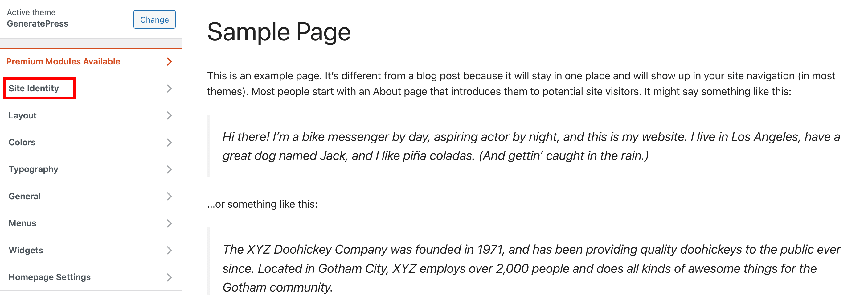Open the General settings section
This screenshot has height=295, width=868.
click(x=91, y=196)
